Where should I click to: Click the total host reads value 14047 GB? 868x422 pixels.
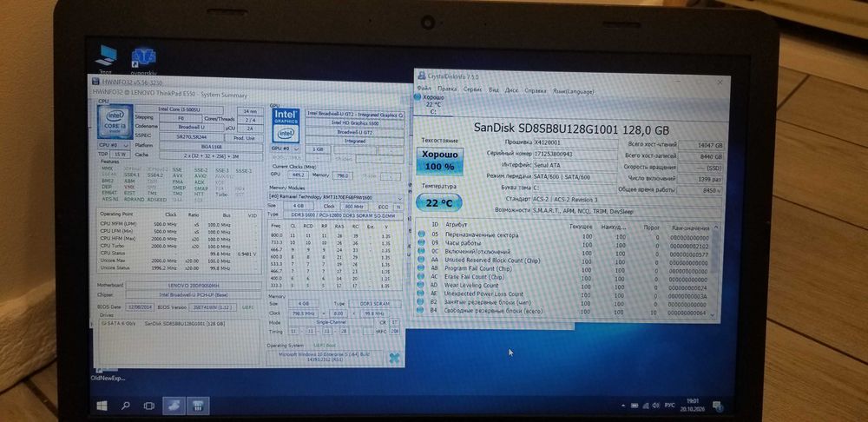(x=700, y=145)
